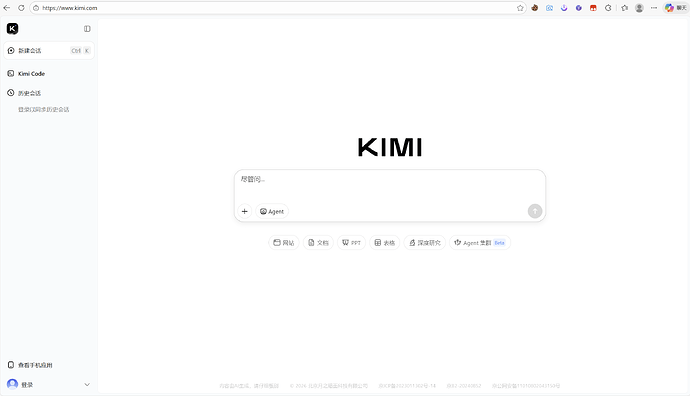690x396 pixels.
Task: Click the purple download extension icon
Action: pyautogui.click(x=564, y=8)
